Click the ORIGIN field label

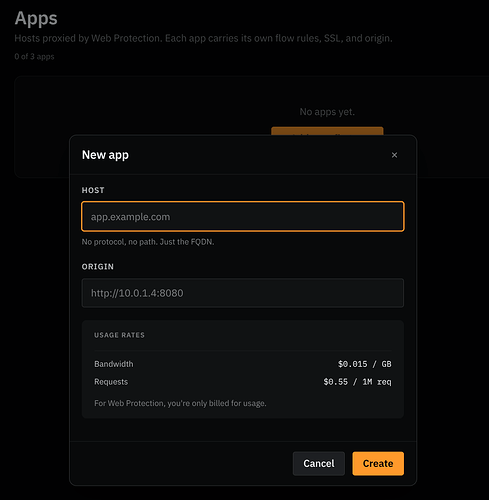coord(98,267)
